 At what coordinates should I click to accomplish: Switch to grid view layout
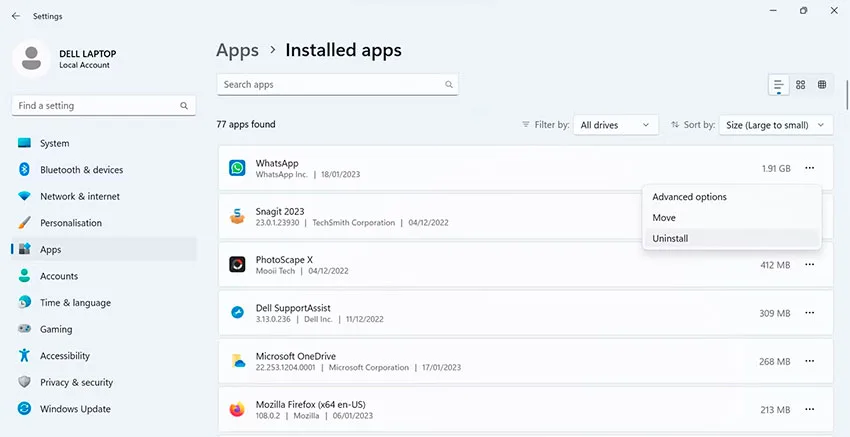coord(801,85)
